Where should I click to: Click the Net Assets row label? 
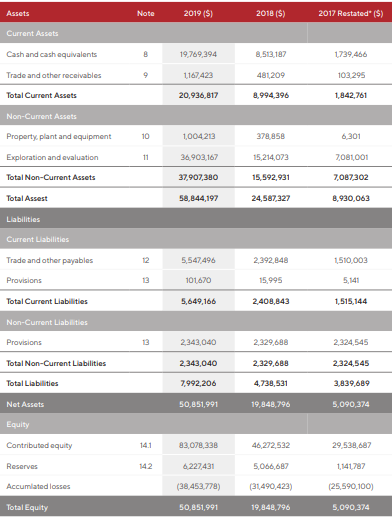25,404
